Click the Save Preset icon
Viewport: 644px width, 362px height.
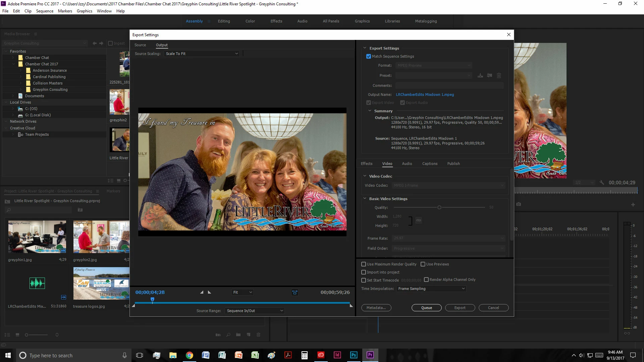pos(480,75)
